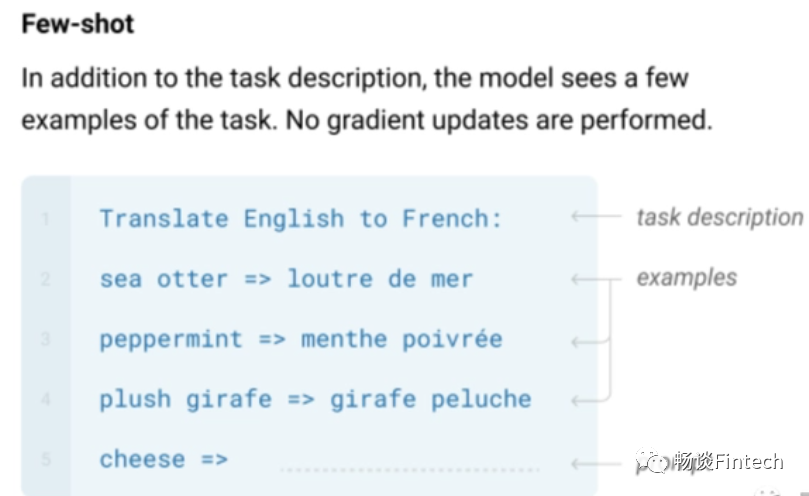Click line number 3 in the gutter
This screenshot has width=809, height=496.
click(x=46, y=340)
